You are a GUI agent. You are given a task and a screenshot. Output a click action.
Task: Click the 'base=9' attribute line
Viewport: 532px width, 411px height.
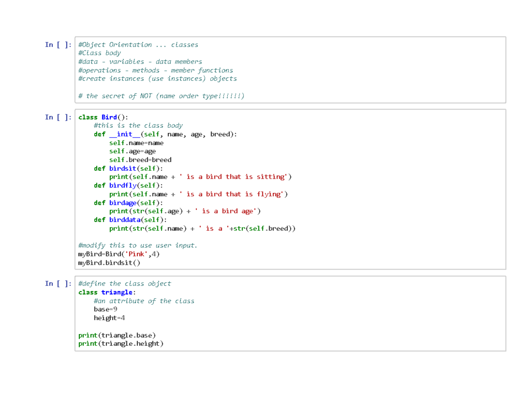coord(106,309)
